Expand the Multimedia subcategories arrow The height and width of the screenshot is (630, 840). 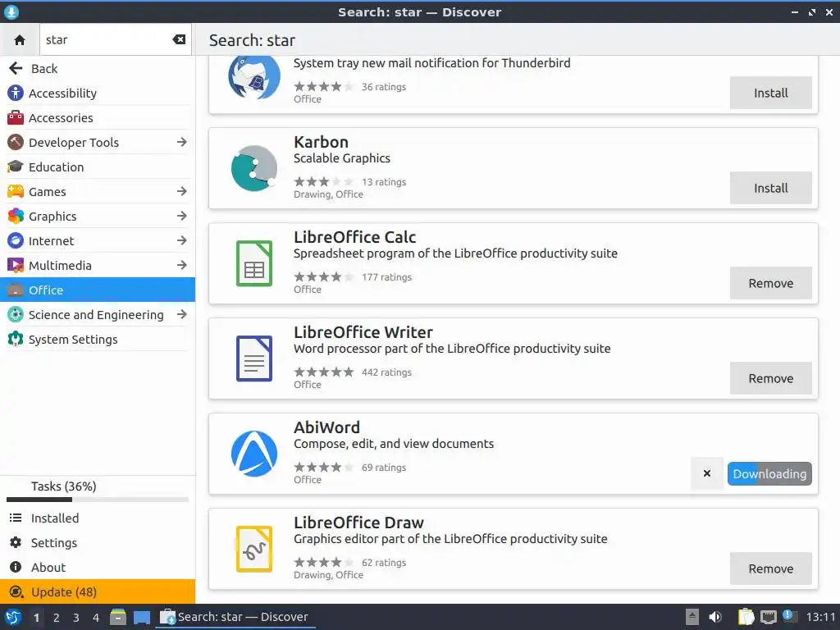tap(181, 265)
